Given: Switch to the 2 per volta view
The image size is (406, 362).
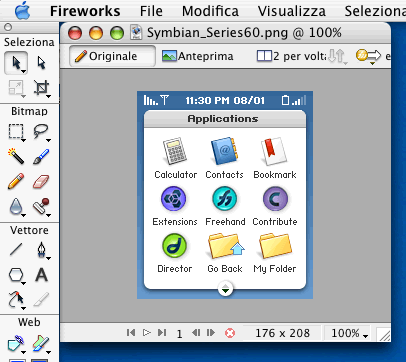Looking at the screenshot, I should point(291,56).
